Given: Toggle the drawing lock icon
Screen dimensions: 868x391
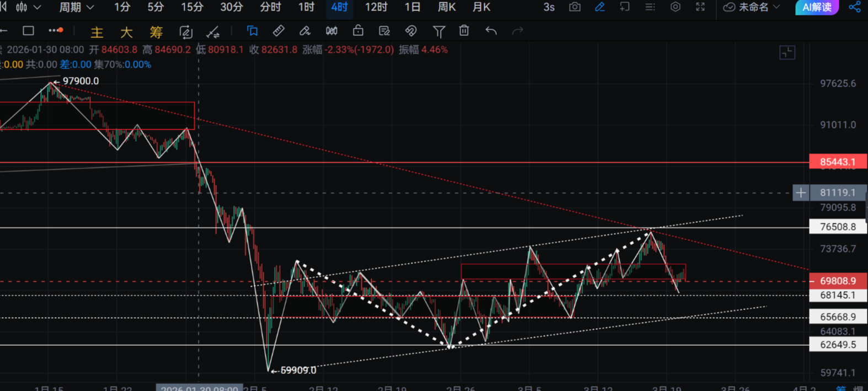Looking at the screenshot, I should click(358, 31).
